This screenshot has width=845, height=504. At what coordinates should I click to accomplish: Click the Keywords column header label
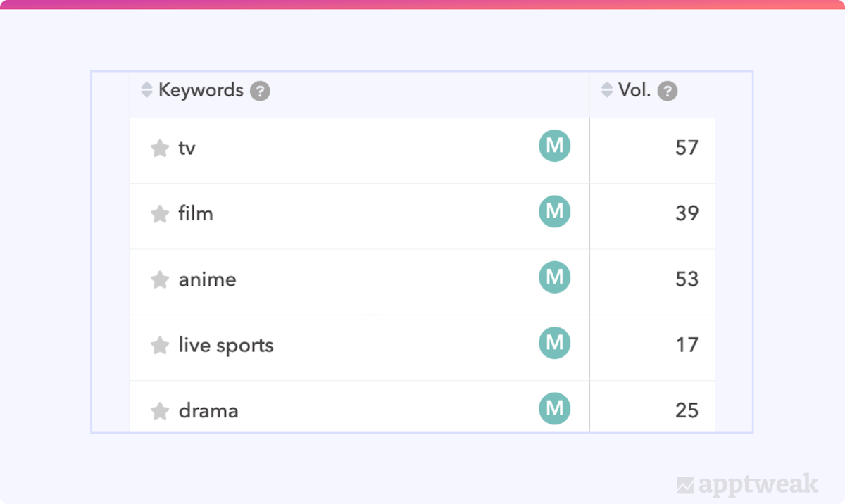(x=201, y=90)
